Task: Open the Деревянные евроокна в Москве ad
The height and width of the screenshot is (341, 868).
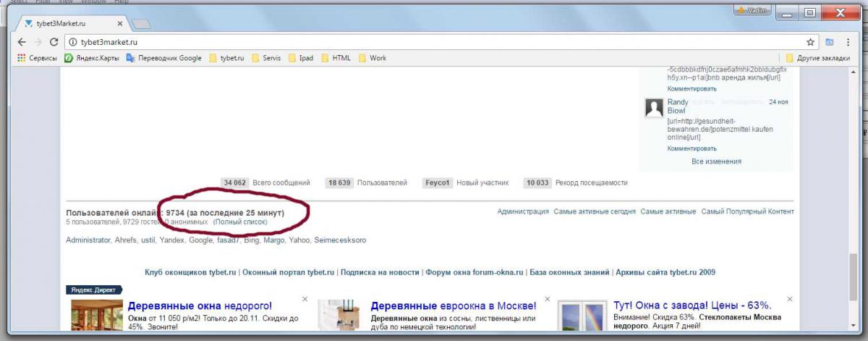Action: [x=454, y=305]
